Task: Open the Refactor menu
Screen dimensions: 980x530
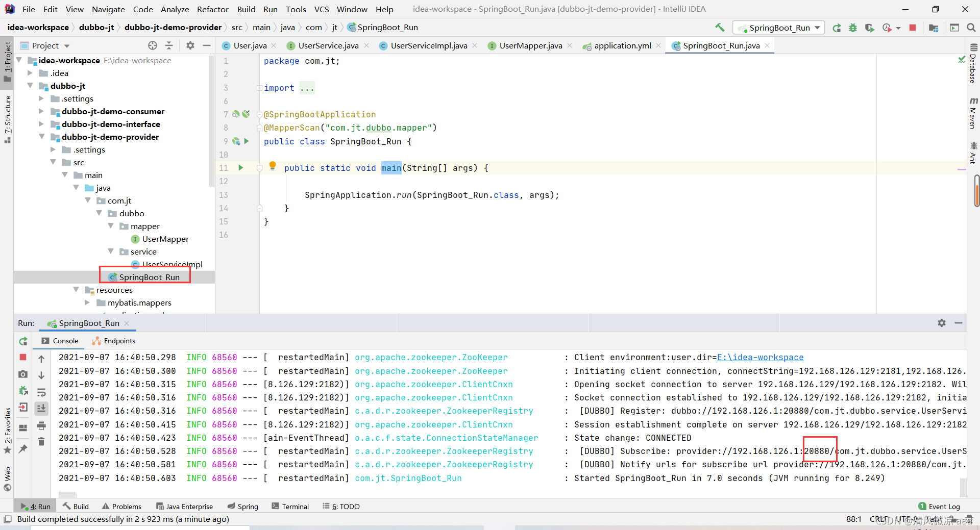Action: point(213,9)
